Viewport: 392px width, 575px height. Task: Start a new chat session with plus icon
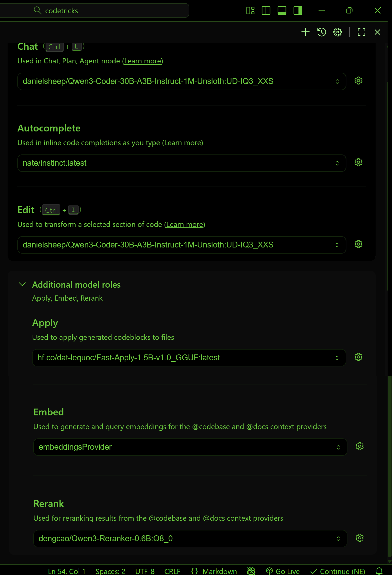point(305,32)
